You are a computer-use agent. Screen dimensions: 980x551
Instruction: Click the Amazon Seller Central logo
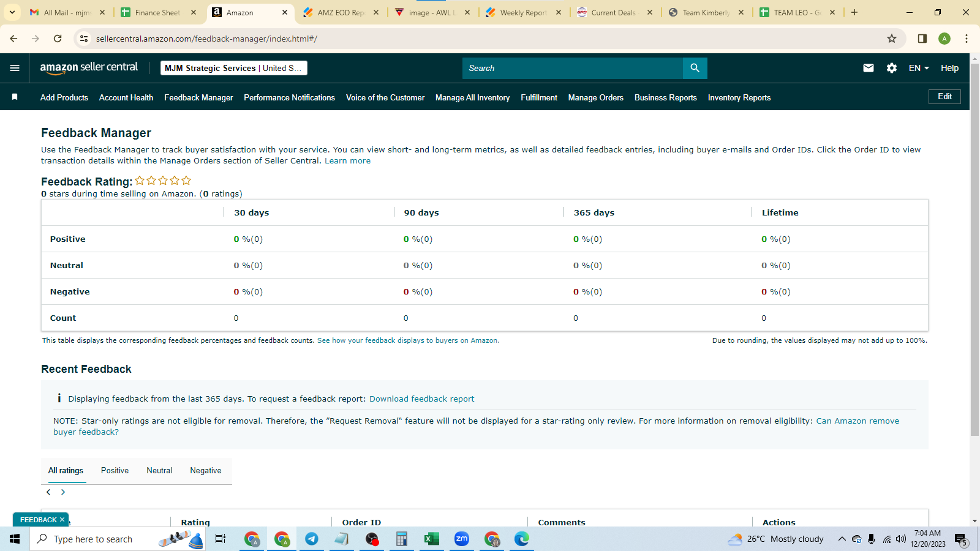coord(89,68)
